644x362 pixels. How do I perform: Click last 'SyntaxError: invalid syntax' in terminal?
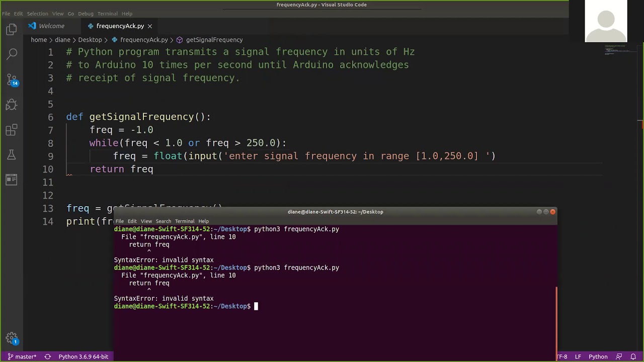point(164,299)
